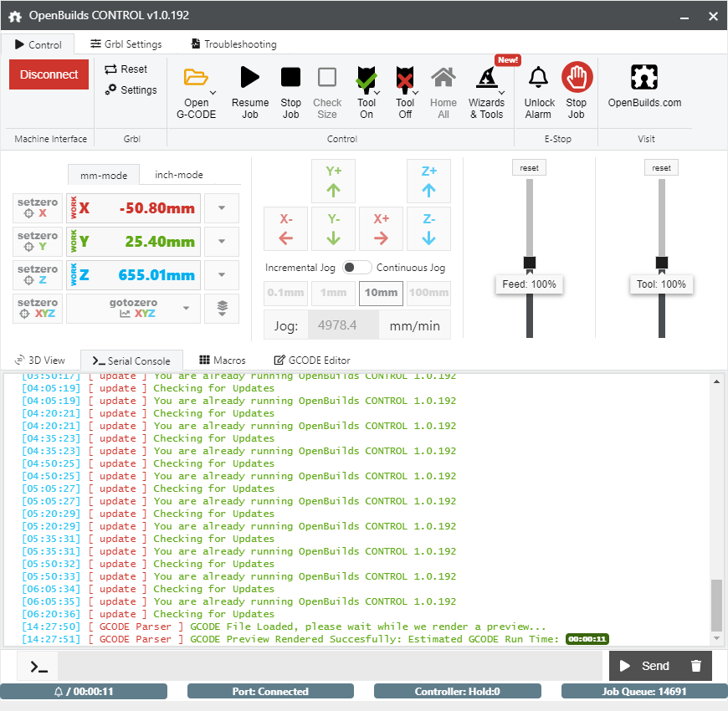This screenshot has width=728, height=711.
Task: Clear the console with the trash icon
Action: tap(695, 666)
